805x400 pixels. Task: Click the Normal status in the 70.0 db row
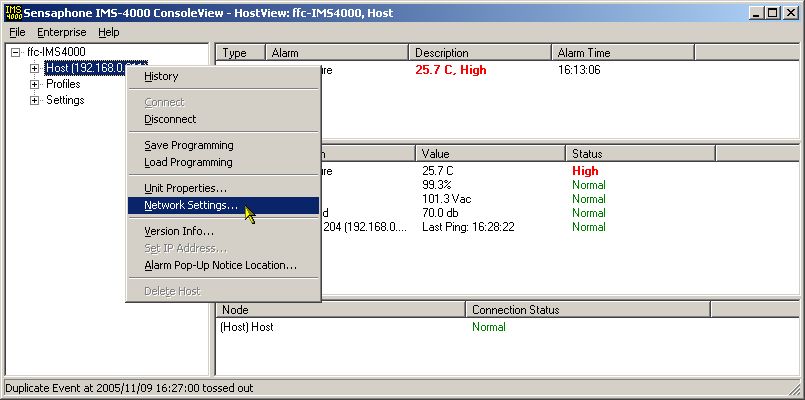pyautogui.click(x=589, y=213)
